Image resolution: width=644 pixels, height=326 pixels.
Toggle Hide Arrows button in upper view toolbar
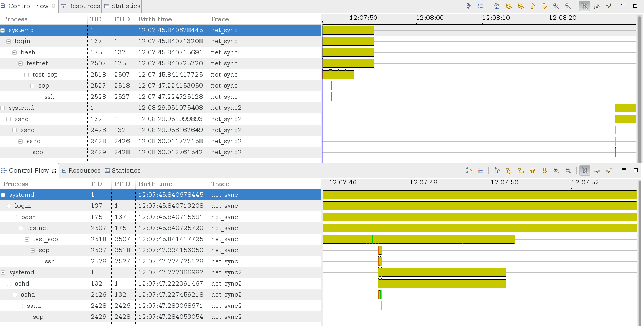coord(584,6)
